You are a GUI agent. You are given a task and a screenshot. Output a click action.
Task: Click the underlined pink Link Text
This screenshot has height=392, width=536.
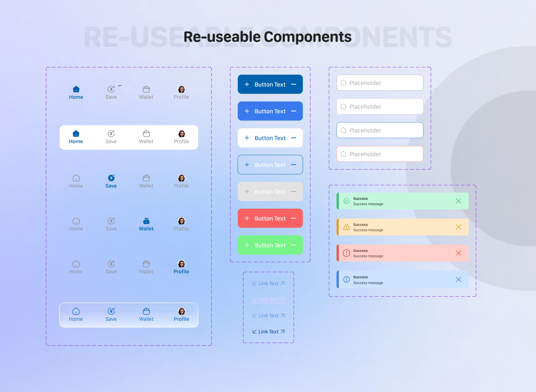pyautogui.click(x=268, y=300)
